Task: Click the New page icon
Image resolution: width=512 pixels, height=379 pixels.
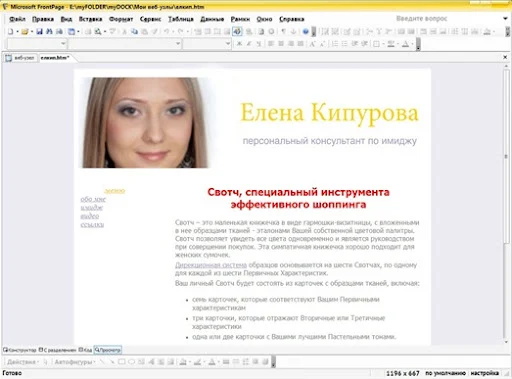Action: [11, 32]
